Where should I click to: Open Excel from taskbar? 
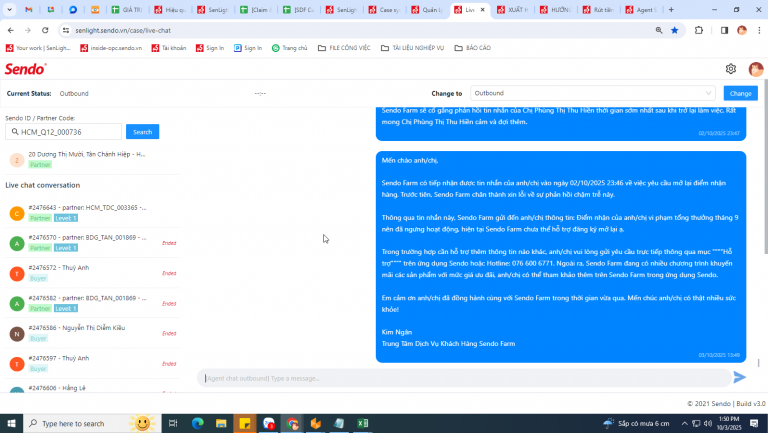pyautogui.click(x=362, y=423)
